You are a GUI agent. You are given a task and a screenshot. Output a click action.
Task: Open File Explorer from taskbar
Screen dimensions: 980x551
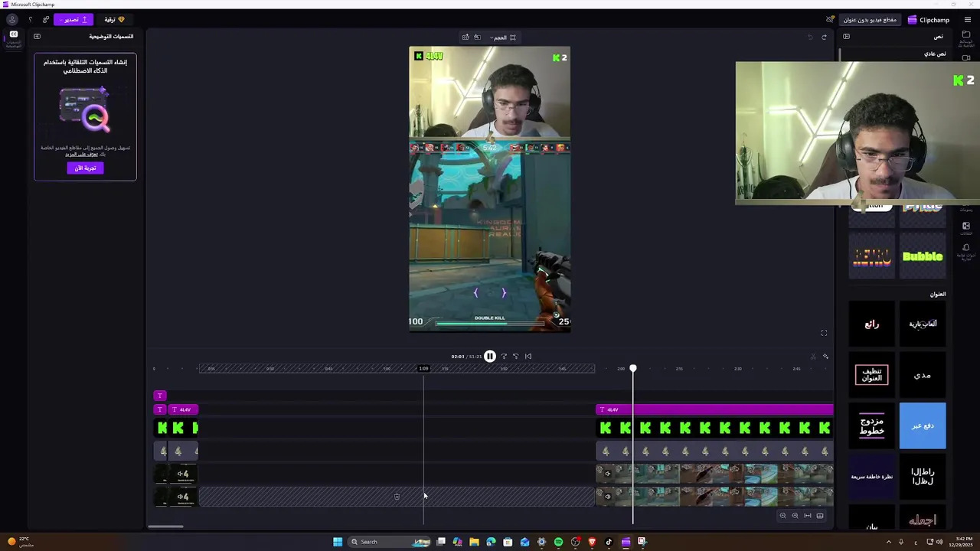pos(474,542)
